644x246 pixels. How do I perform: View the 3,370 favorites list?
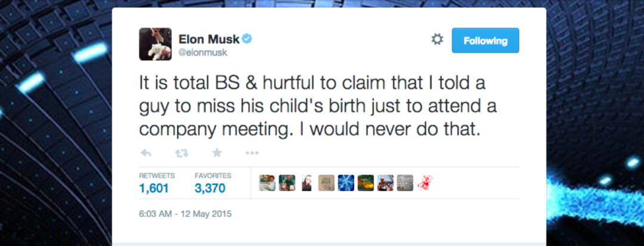(210, 188)
